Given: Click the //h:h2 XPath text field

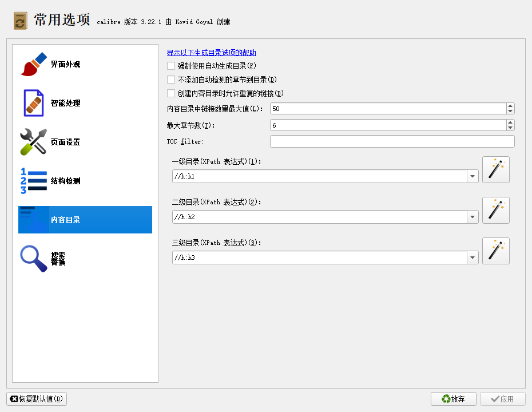Looking at the screenshot, I should [x=320, y=217].
